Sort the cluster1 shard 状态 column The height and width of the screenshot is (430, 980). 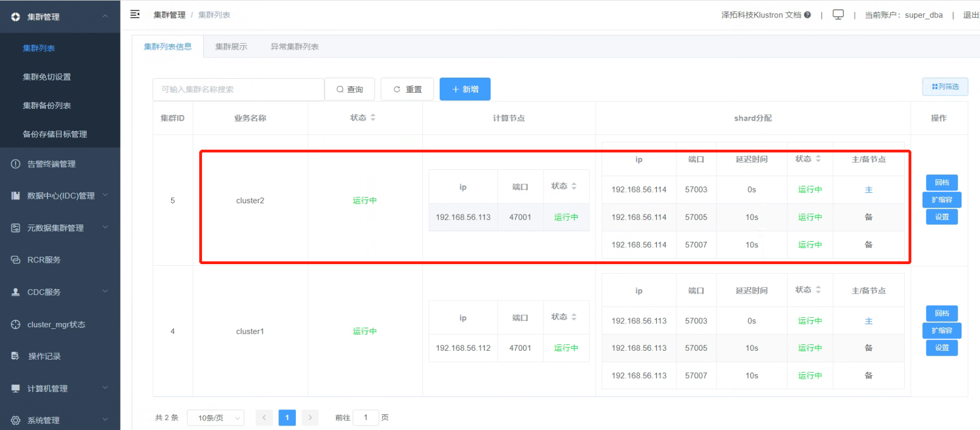tap(818, 290)
